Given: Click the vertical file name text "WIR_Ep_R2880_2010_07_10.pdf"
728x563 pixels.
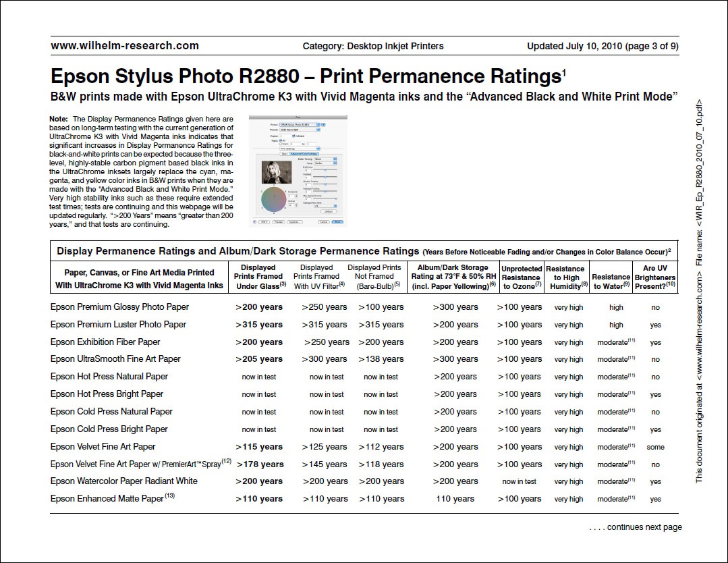Looking at the screenshot, I should coord(699,163).
